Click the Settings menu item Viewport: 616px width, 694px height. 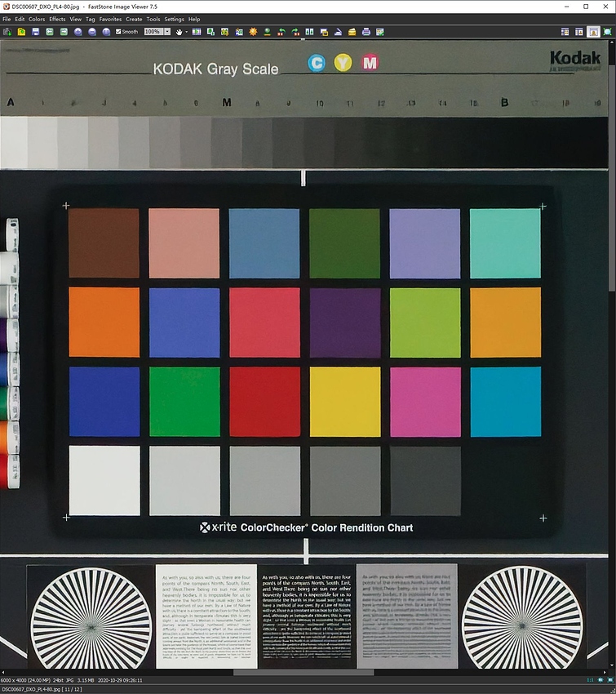[x=174, y=19]
